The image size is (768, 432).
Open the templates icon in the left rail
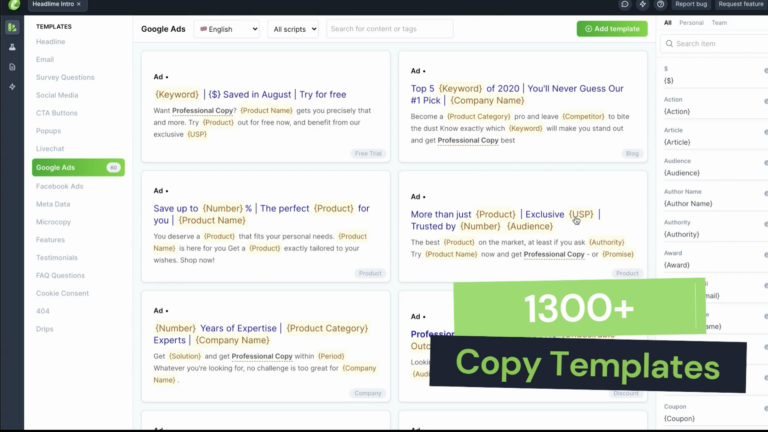tap(12, 27)
